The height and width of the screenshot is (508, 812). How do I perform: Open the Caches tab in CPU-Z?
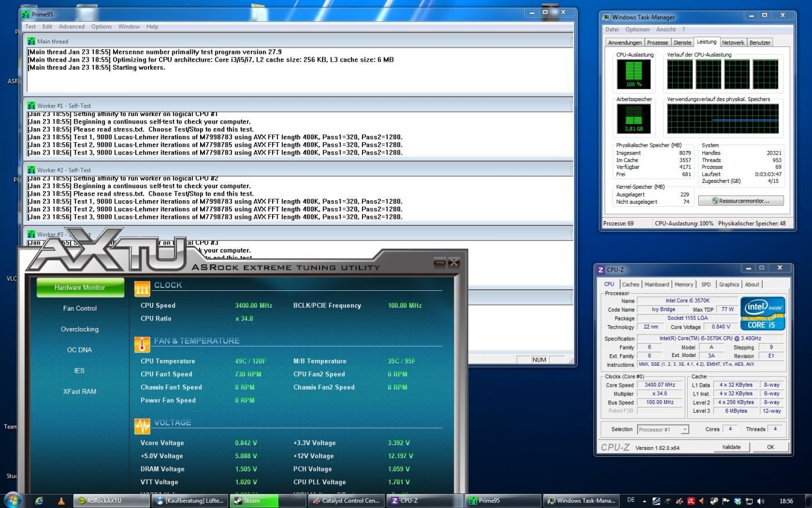point(630,284)
